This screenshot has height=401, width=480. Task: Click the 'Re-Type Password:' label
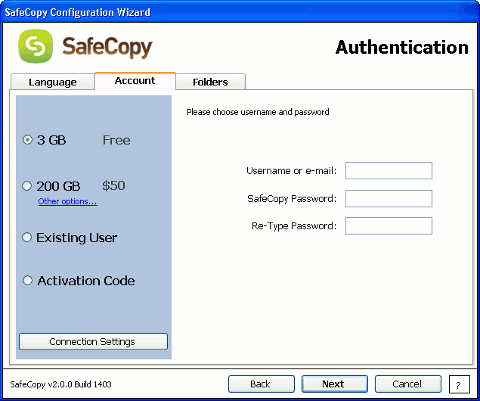(x=294, y=226)
